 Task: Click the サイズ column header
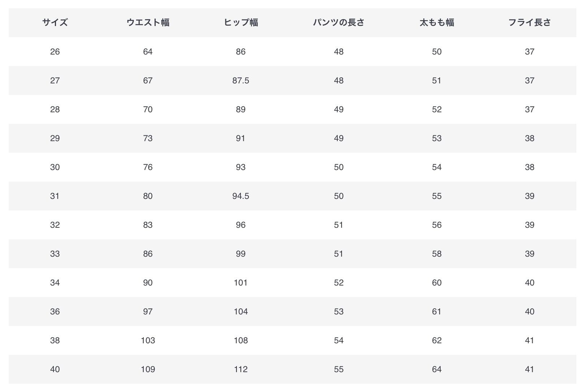[55, 22]
